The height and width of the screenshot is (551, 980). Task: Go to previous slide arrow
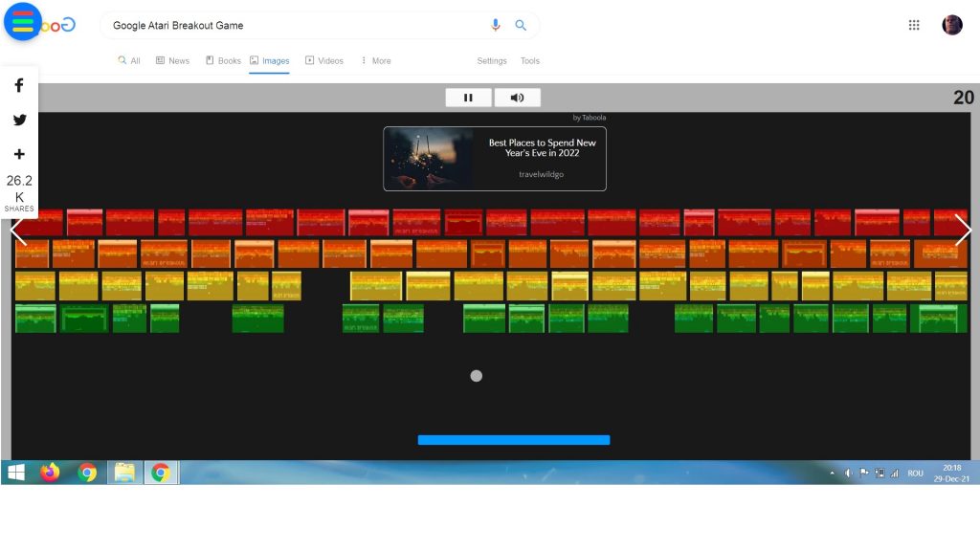tap(19, 231)
